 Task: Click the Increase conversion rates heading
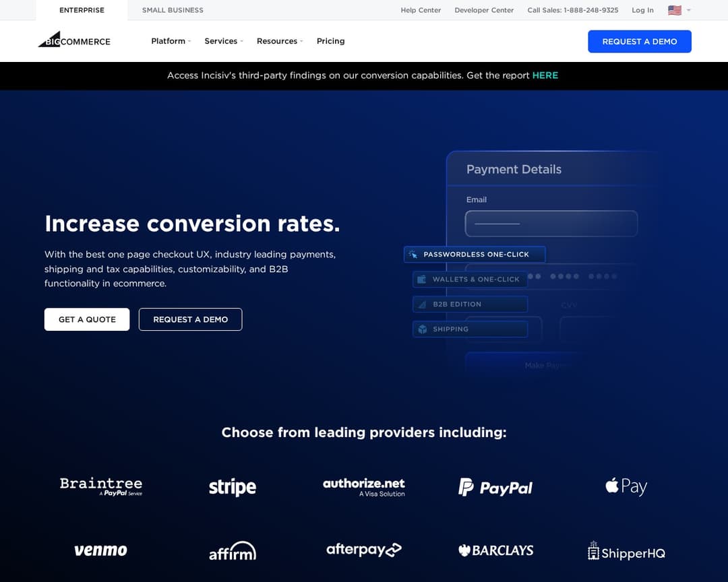point(192,224)
